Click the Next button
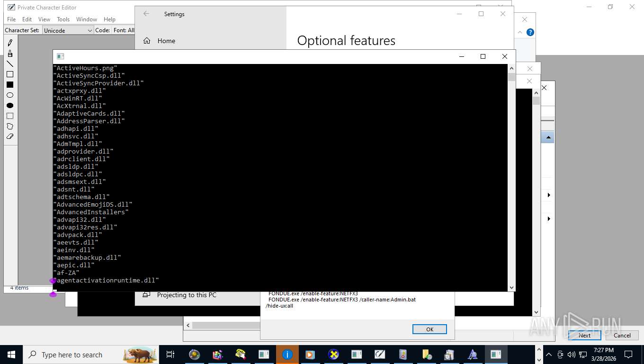The image size is (644, 364). [584, 335]
